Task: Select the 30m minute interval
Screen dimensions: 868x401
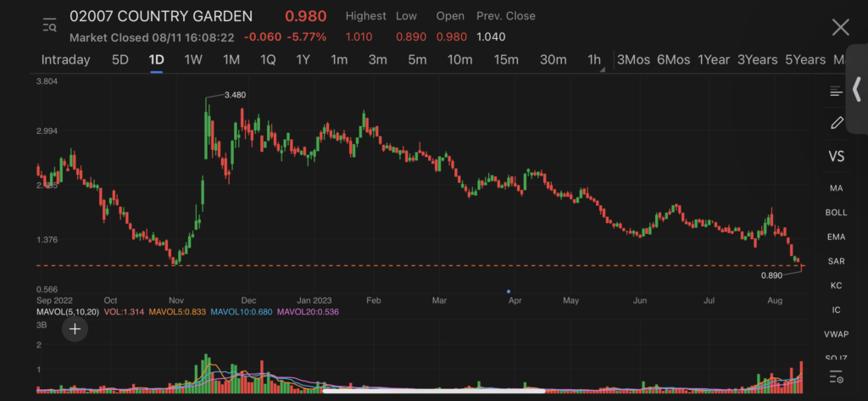Action: pos(553,60)
